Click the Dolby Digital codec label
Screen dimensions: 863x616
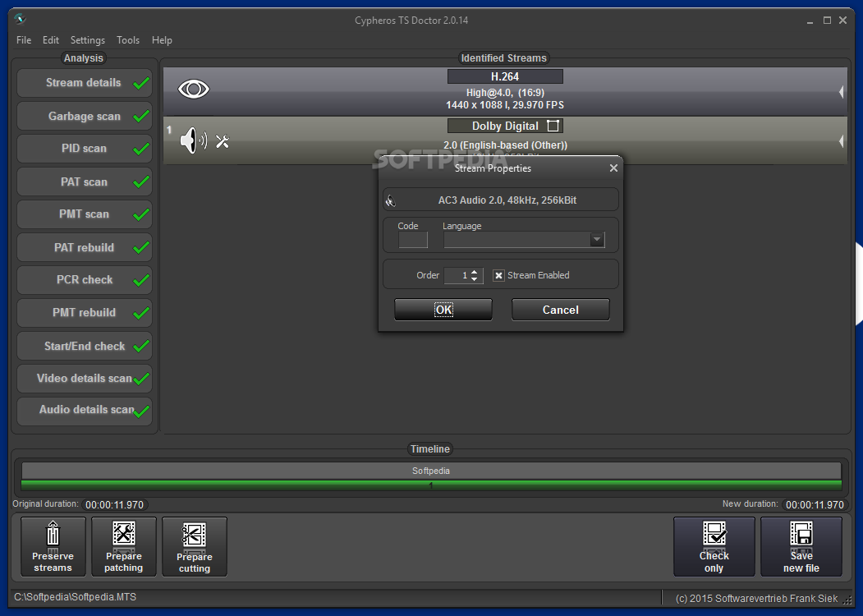[505, 126]
